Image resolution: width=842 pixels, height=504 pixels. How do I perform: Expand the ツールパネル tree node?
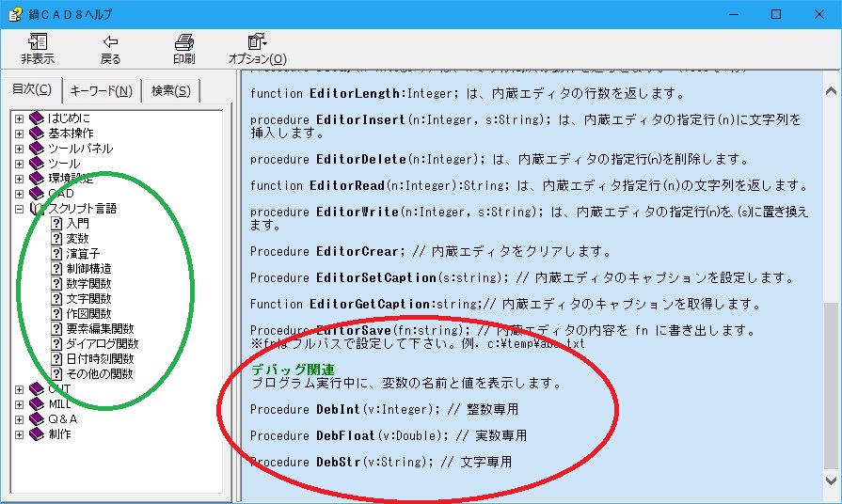(x=20, y=149)
